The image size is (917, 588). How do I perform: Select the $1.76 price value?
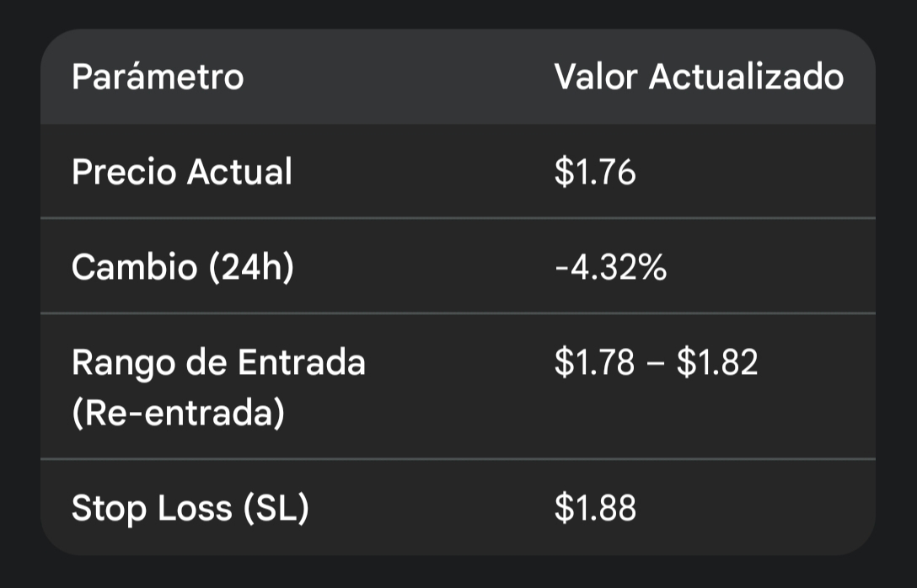595,172
